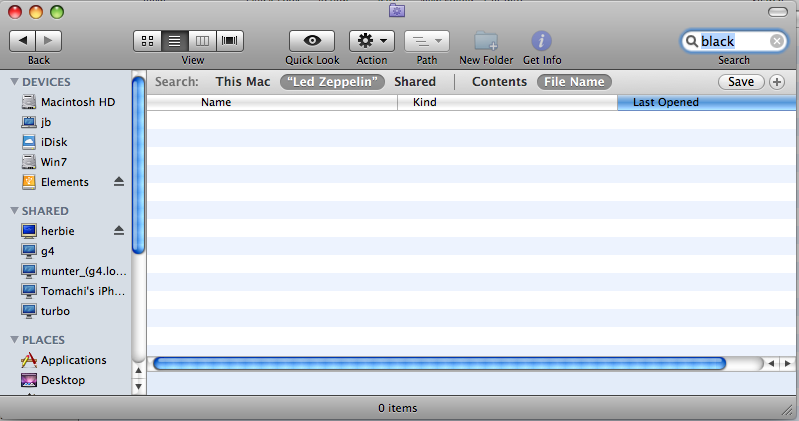Image resolution: width=799 pixels, height=421 pixels.
Task: Sort by Name column
Action: pos(272,102)
